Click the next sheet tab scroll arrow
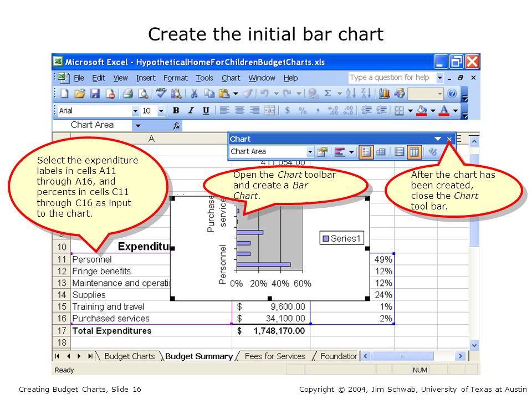Viewport: 532px width, 399px height. click(79, 356)
